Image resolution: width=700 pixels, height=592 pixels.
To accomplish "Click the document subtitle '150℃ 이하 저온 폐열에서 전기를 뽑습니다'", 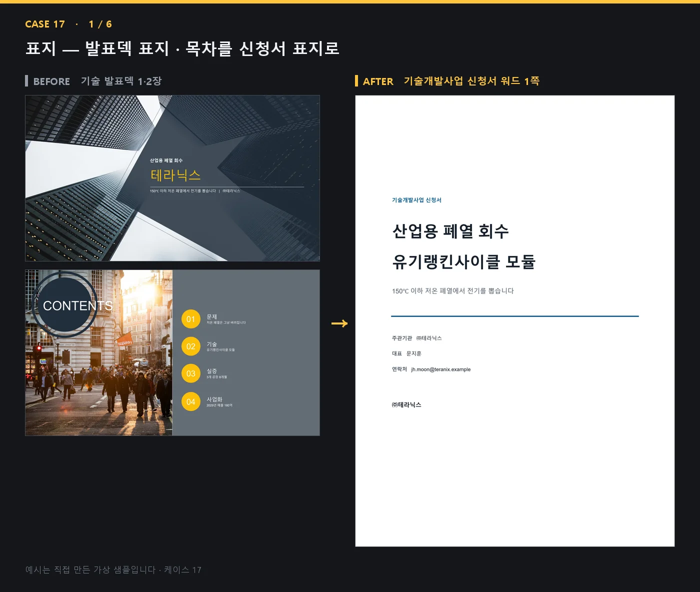I will pyautogui.click(x=452, y=291).
